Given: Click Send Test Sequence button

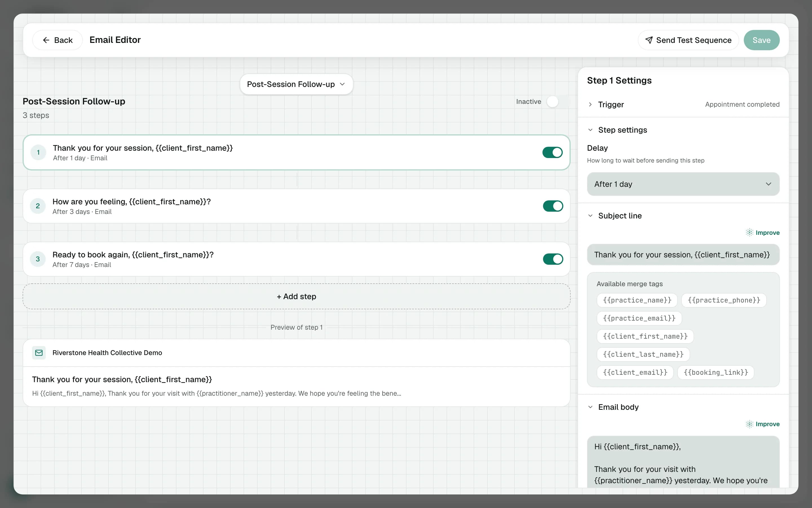Looking at the screenshot, I should pos(688,40).
